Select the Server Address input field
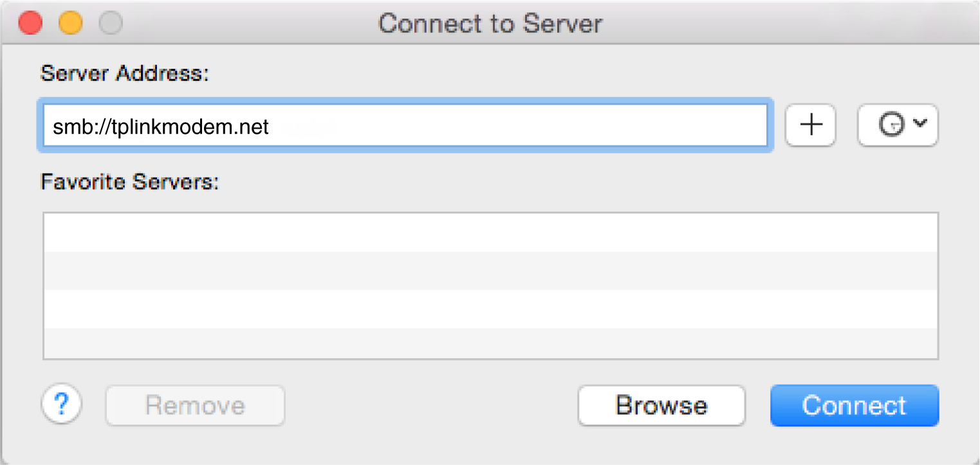This screenshot has width=980, height=465. (x=405, y=125)
